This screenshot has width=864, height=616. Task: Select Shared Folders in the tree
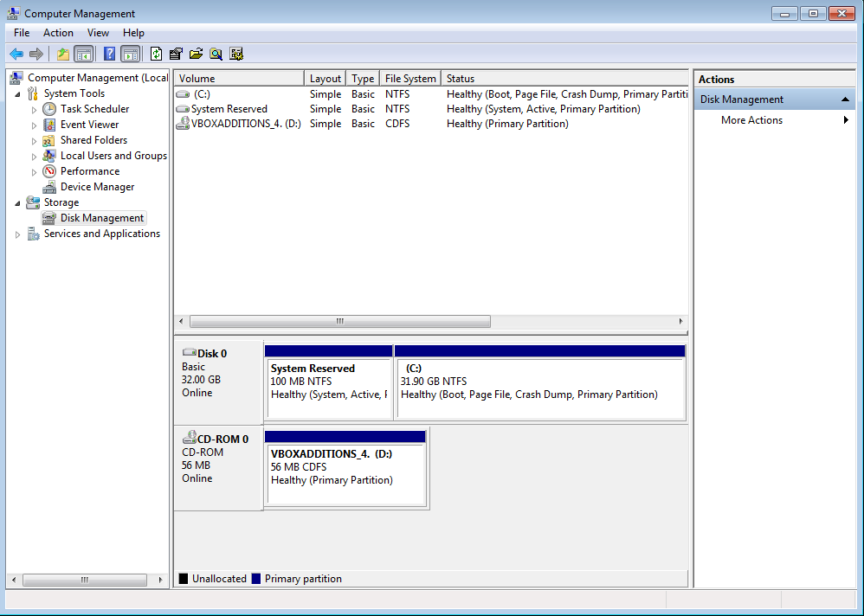[x=93, y=140]
